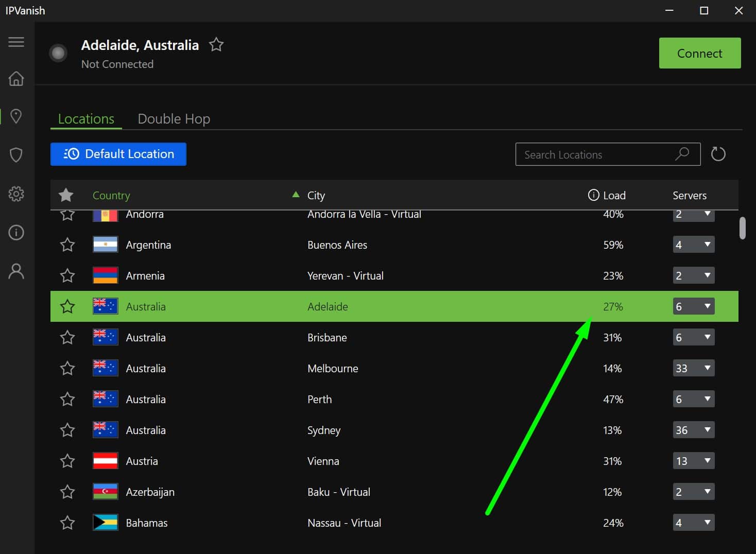Open the info section in sidebar
Image resolution: width=756 pixels, height=554 pixels.
16,233
